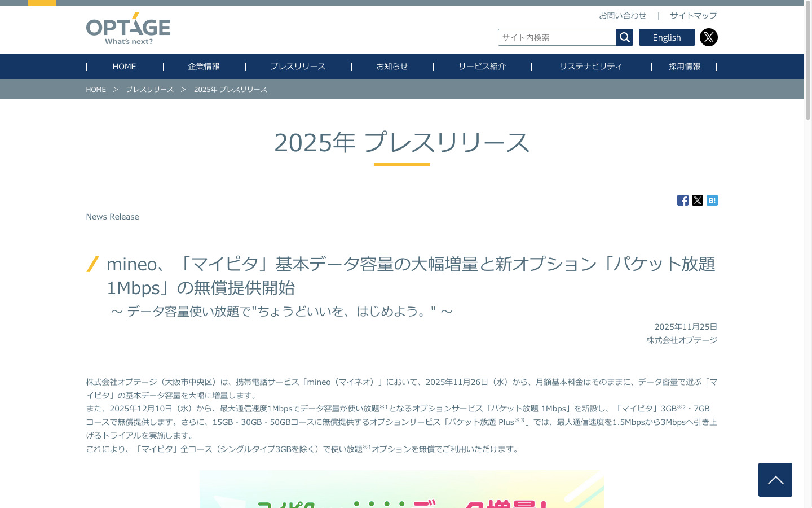Open the X account icon in header

tap(708, 37)
